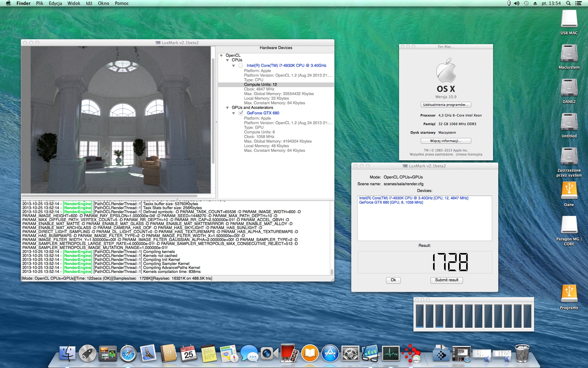Viewport: 588px width, 368px height.
Task: Click the LuxMark log vertical scrollbar
Action: (332, 272)
